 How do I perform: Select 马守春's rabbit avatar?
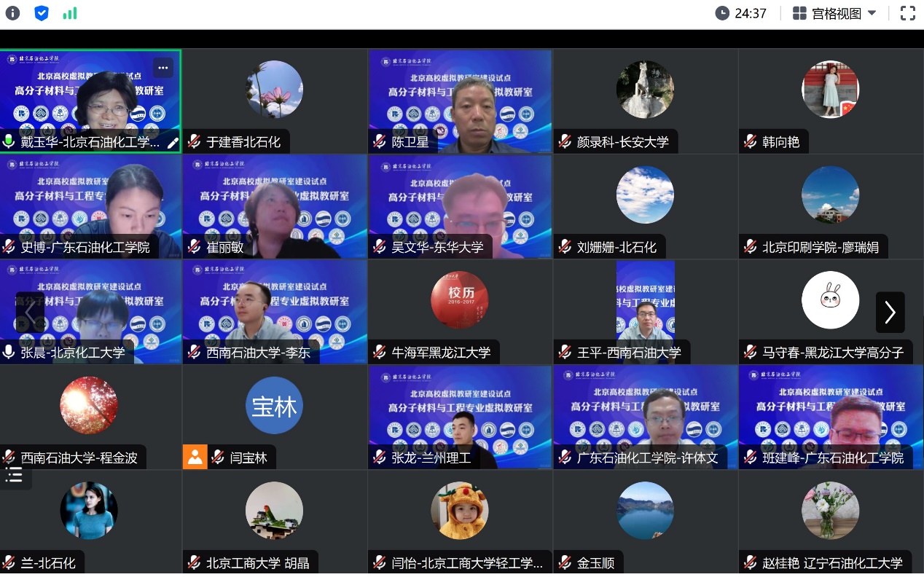tap(830, 299)
